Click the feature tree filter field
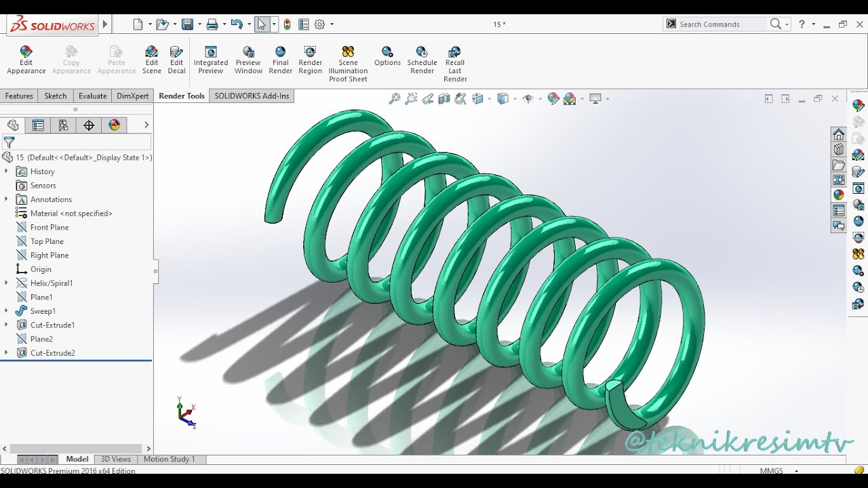The width and height of the screenshot is (868, 488). click(x=76, y=142)
